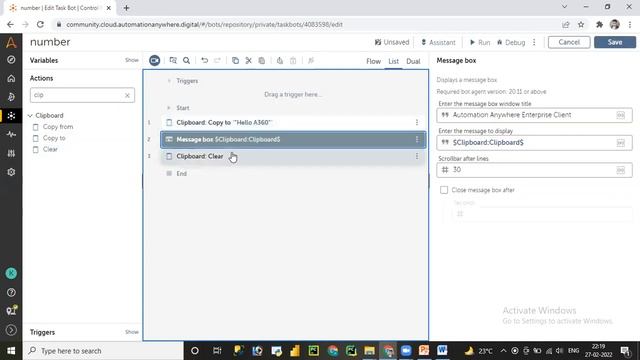Insert variable in Scrollbar after lines field
Viewport: 640px width, 360px height.
pyautogui.click(x=620, y=170)
